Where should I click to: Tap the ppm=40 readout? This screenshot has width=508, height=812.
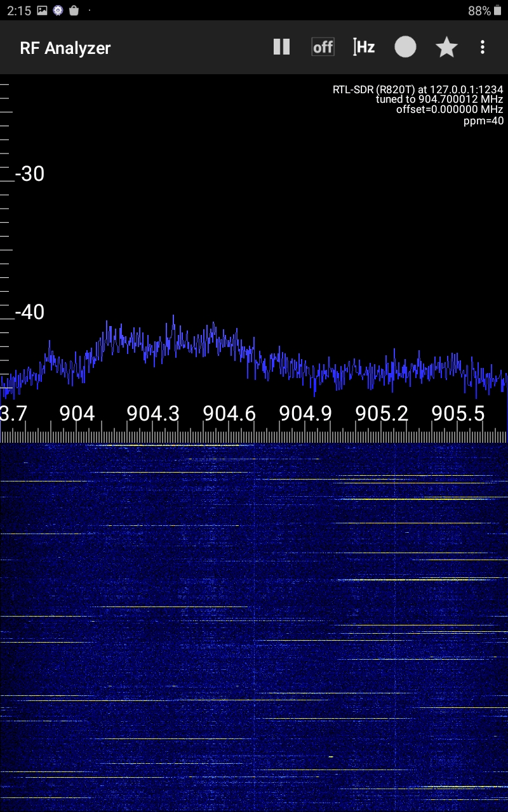coord(484,121)
